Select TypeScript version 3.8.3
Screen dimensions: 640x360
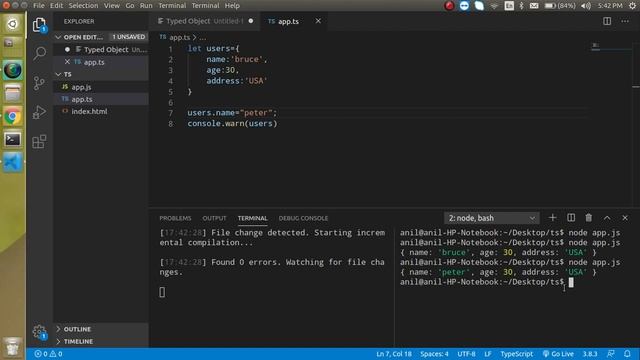coord(590,354)
